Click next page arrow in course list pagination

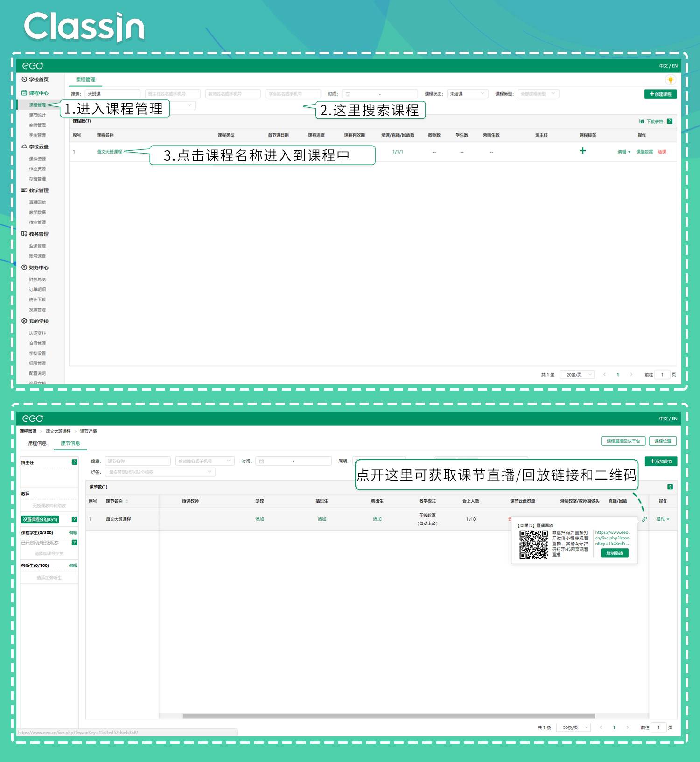(631, 375)
